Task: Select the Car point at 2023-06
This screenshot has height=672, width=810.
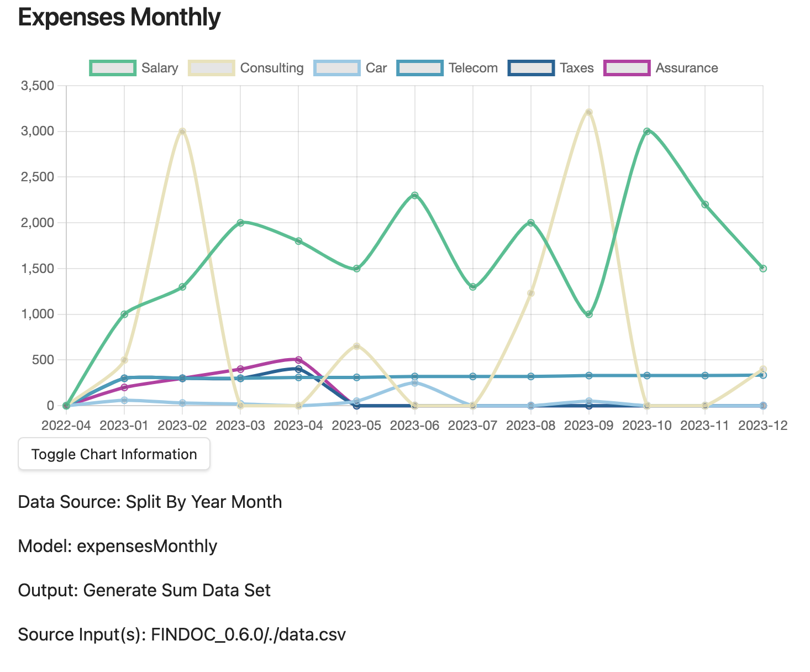Action: tap(415, 382)
